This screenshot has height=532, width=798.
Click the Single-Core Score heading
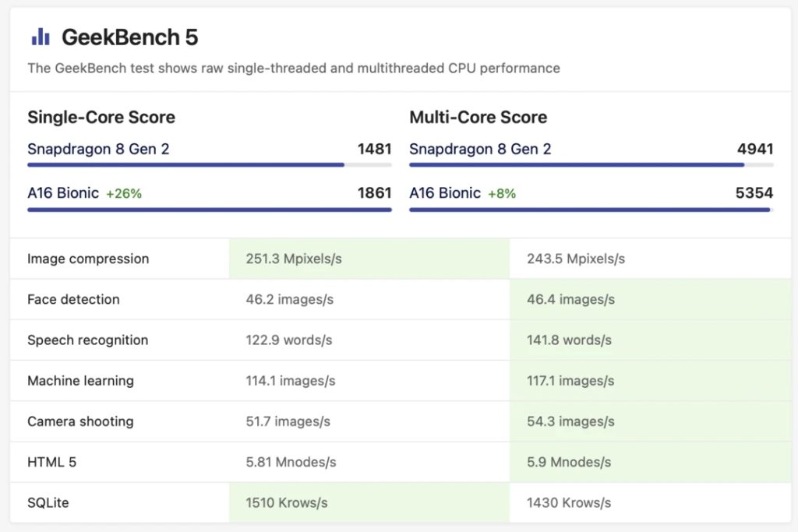pos(101,117)
